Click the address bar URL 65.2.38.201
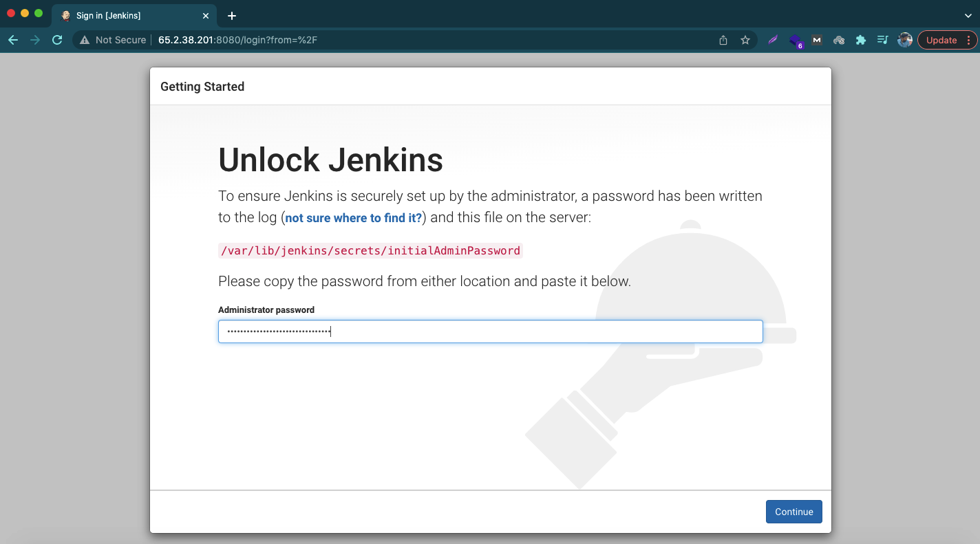 (x=237, y=40)
